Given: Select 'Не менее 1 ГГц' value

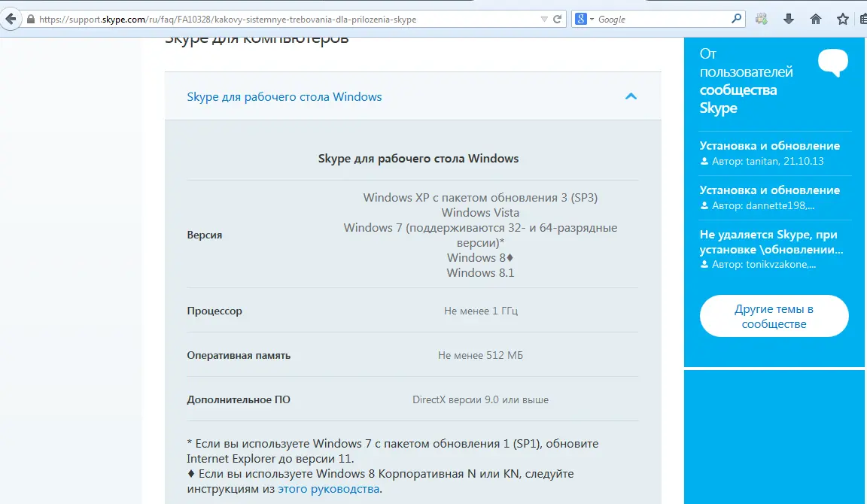Looking at the screenshot, I should pos(480,311).
